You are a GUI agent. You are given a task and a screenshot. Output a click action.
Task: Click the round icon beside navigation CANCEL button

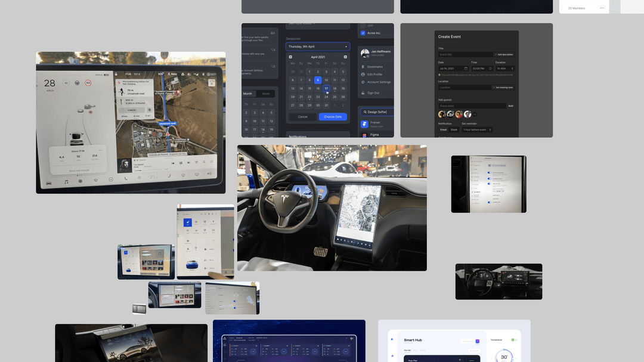[149, 110]
